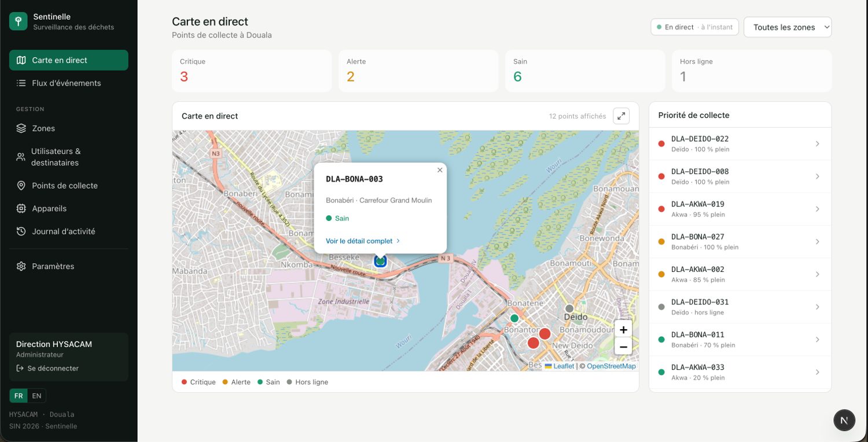Expand the DLA-BONA-011 row chevron
868x442 pixels.
[x=817, y=340]
